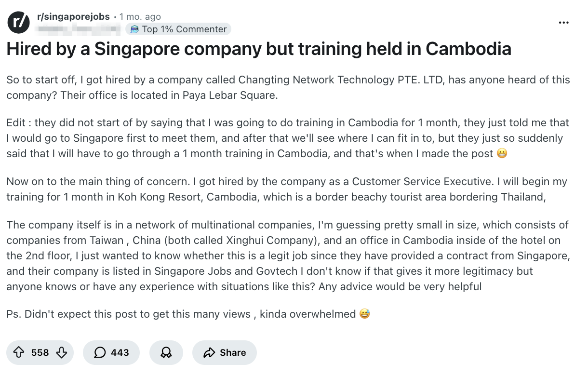Click the r/singaporejobs round avatar icon
588x376 pixels.
pyautogui.click(x=19, y=22)
